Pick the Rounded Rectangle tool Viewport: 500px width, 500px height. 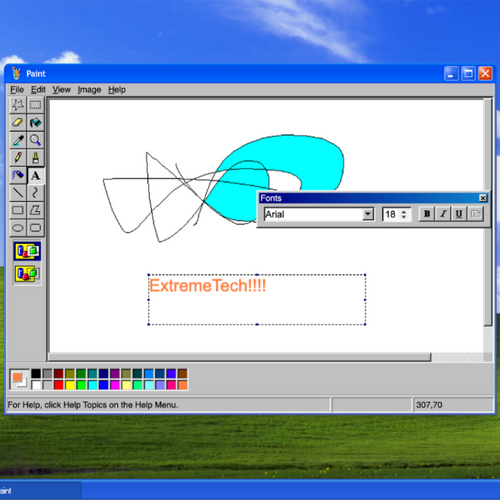pyautogui.click(x=35, y=228)
